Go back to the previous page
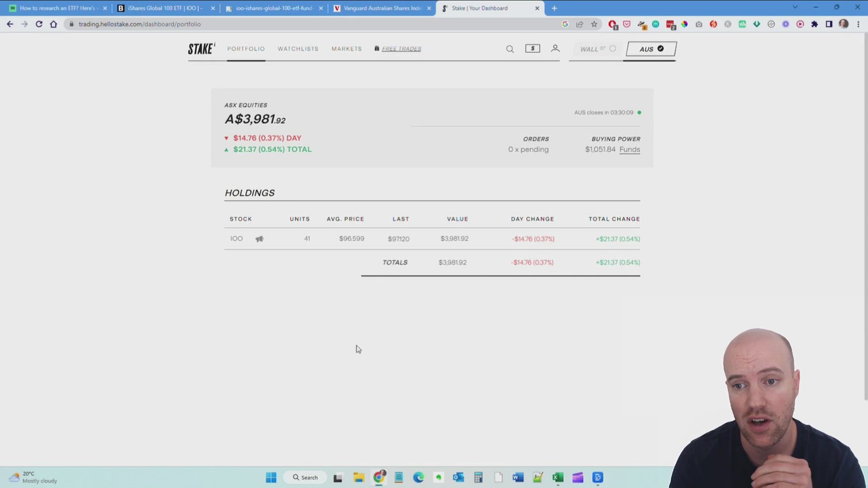Image resolution: width=868 pixels, height=488 pixels. coord(10,24)
